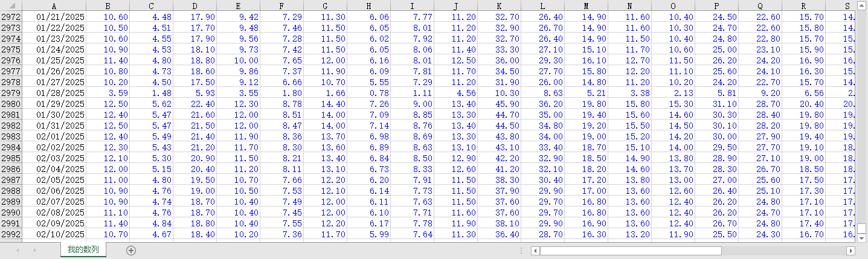868x259 pixels.
Task: Select the cell containing 10.00
Action: [238, 60]
